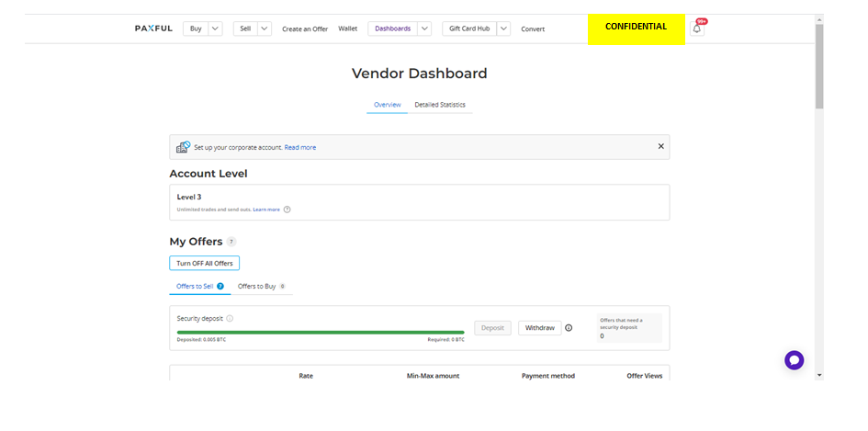Open the Dashboards dropdown arrow

(424, 28)
